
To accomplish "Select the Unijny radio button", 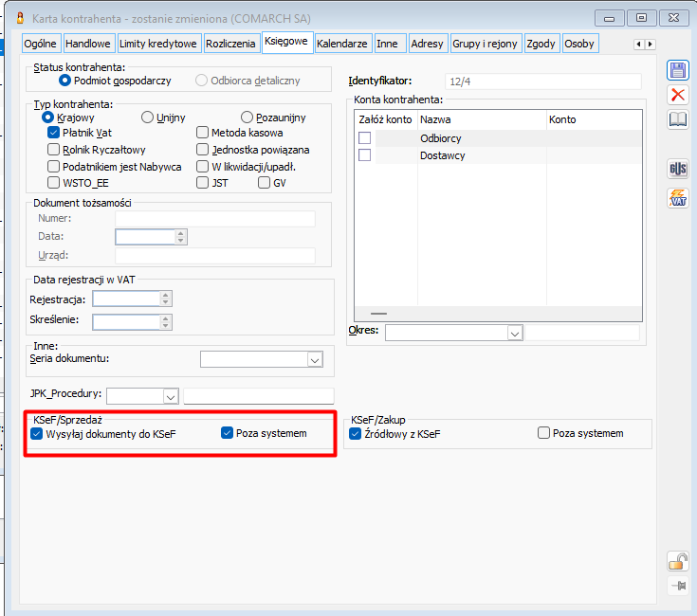I will tap(148, 117).
